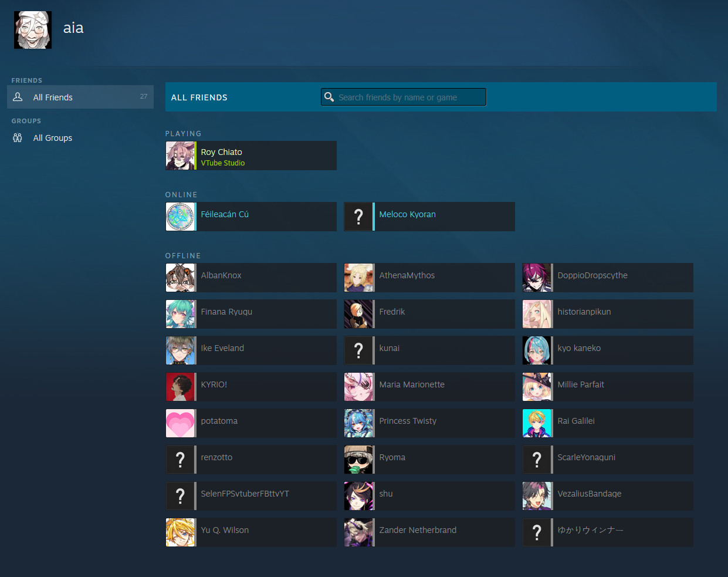Open KYRIO!'s avatar
This screenshot has width=728, height=577.
pos(180,387)
